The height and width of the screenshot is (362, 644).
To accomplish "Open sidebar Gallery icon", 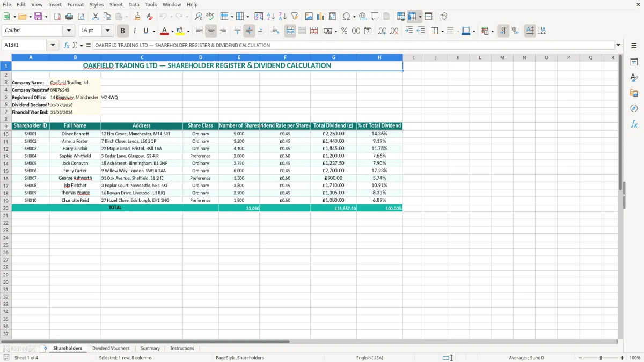I will [x=634, y=93].
